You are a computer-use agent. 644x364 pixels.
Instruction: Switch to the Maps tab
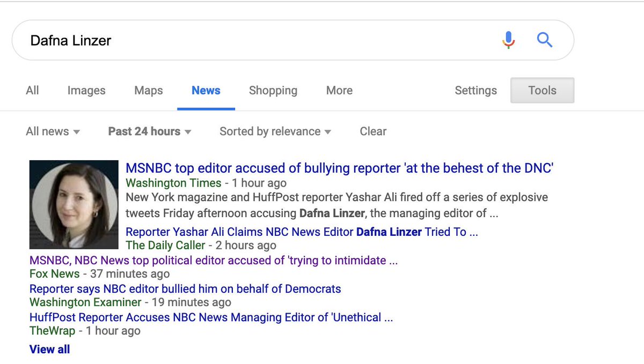[x=149, y=91]
